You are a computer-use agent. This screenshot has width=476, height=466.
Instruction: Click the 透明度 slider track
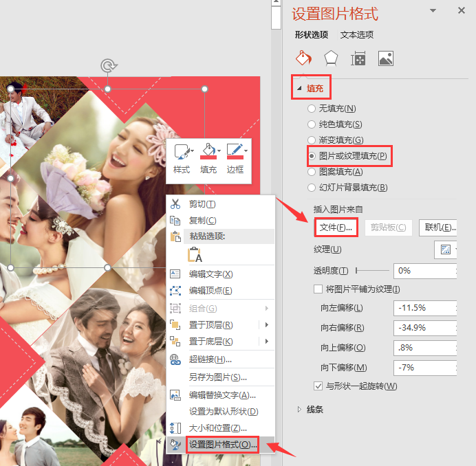point(373,270)
